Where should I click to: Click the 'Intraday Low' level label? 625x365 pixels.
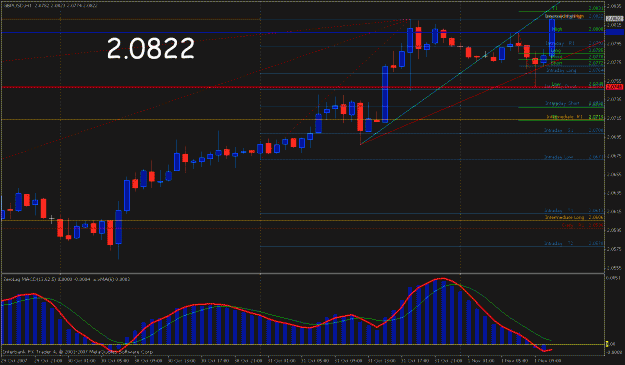(559, 157)
